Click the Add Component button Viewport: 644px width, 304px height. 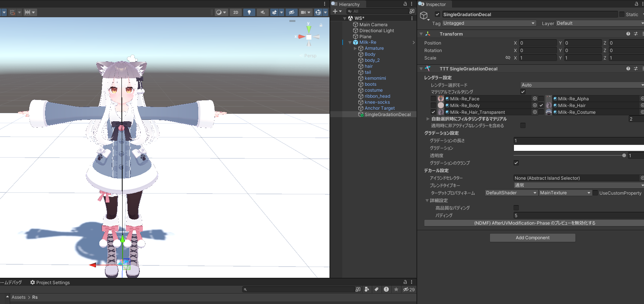pos(532,238)
